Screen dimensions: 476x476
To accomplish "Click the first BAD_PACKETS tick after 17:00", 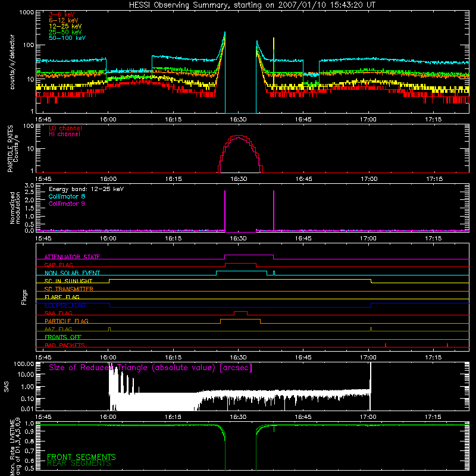I will [x=386, y=345].
